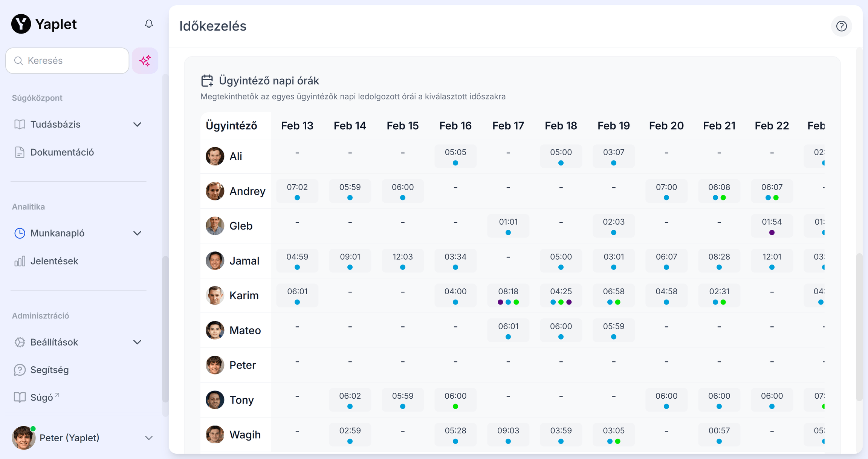This screenshot has width=868, height=459.
Task: Click the Jelentések bar chart icon
Action: (x=20, y=261)
